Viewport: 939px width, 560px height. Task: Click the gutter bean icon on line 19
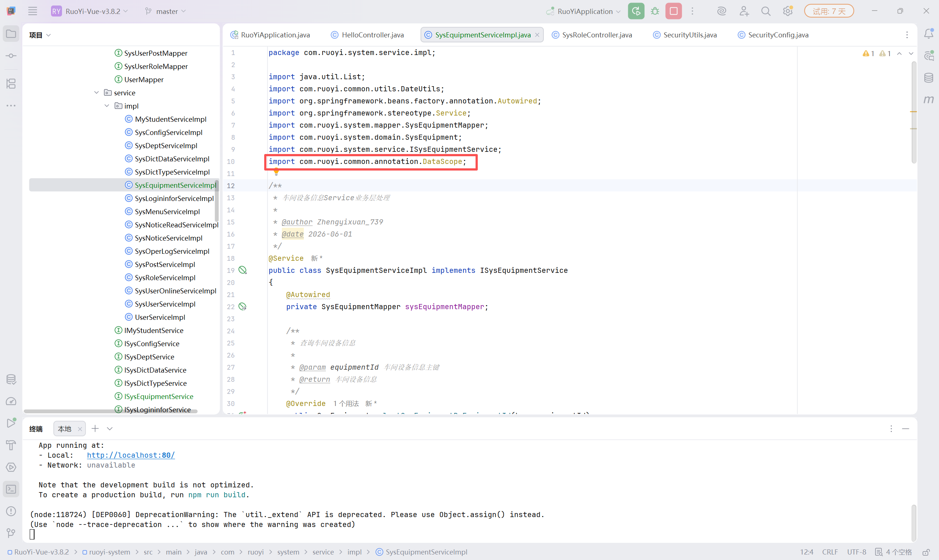point(243,270)
